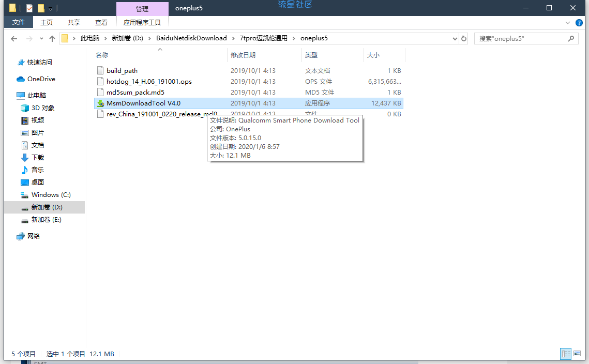This screenshot has width=589, height=364.
Task: Click 此电脑 in the address breadcrumb
Action: tap(90, 38)
